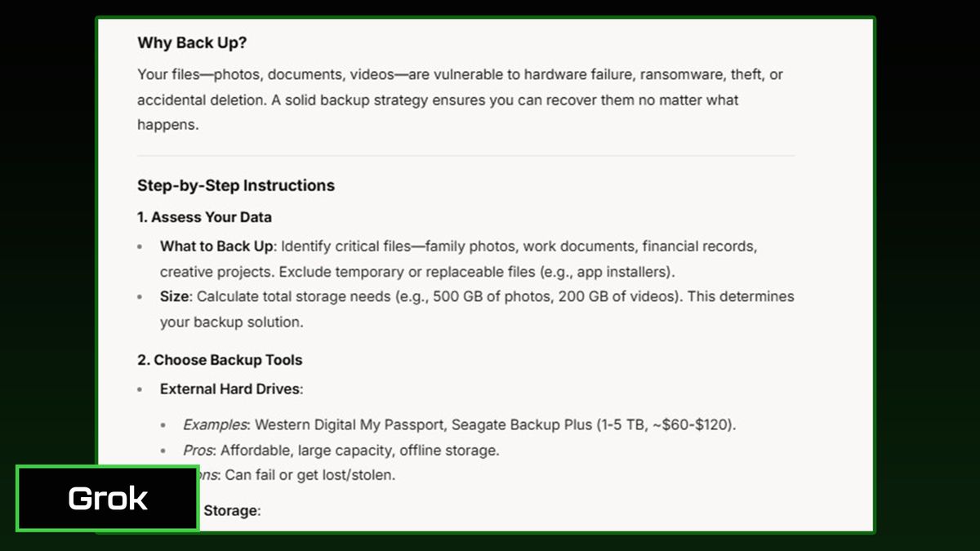Select the "Step-by-Step Instructions" heading
Image resolution: width=980 pixels, height=551 pixels.
(236, 185)
